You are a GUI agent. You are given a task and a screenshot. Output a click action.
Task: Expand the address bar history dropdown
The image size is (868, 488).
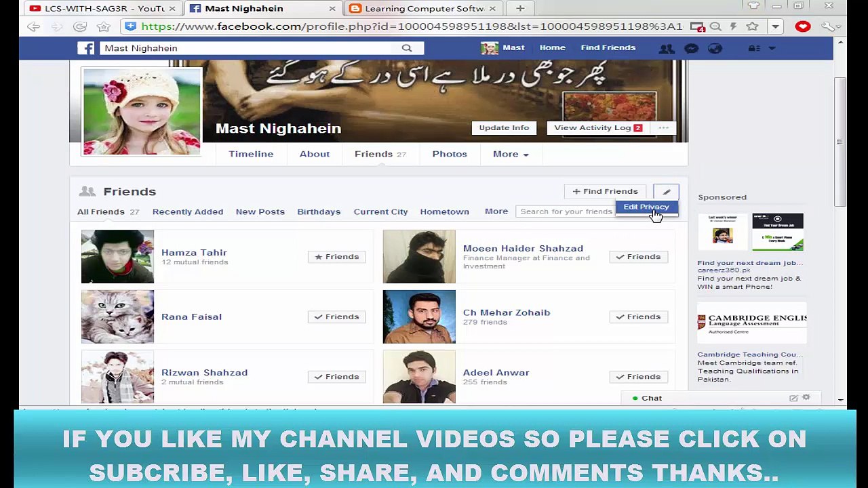pos(775,27)
